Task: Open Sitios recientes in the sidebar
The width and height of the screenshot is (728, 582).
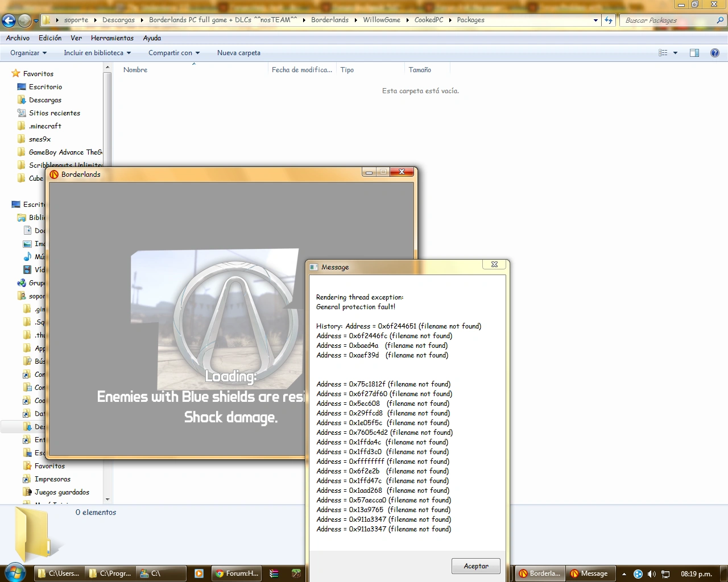Action: pos(55,113)
